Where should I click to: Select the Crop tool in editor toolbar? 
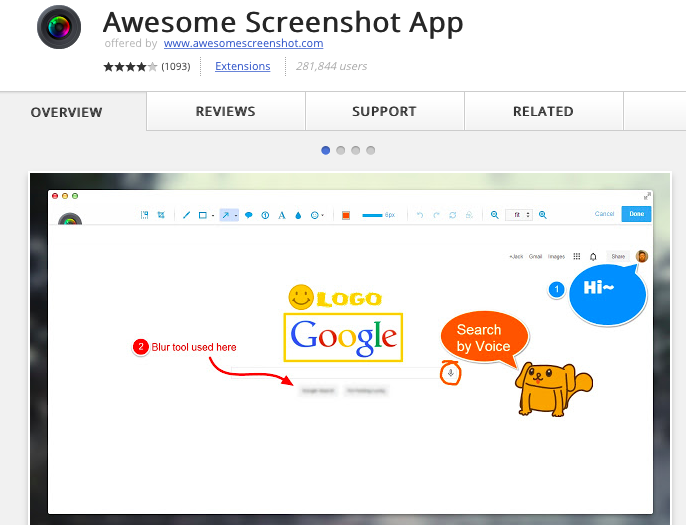click(161, 215)
